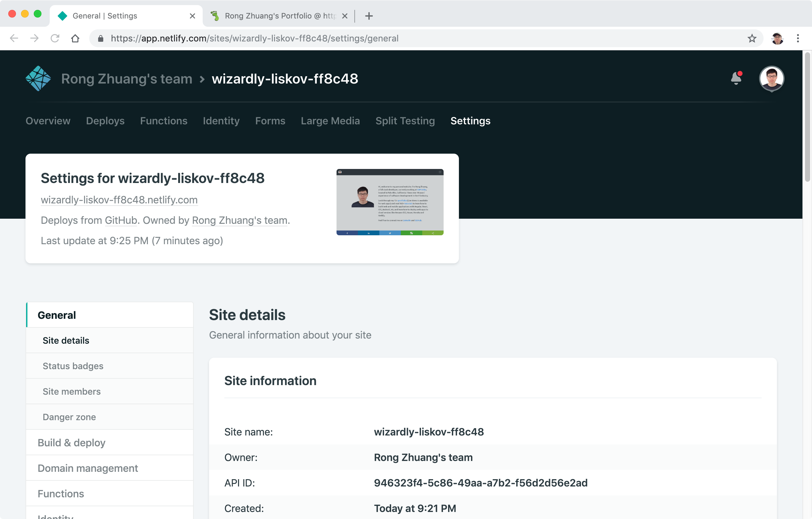Open Chrome three-dot menu

pos(798,38)
